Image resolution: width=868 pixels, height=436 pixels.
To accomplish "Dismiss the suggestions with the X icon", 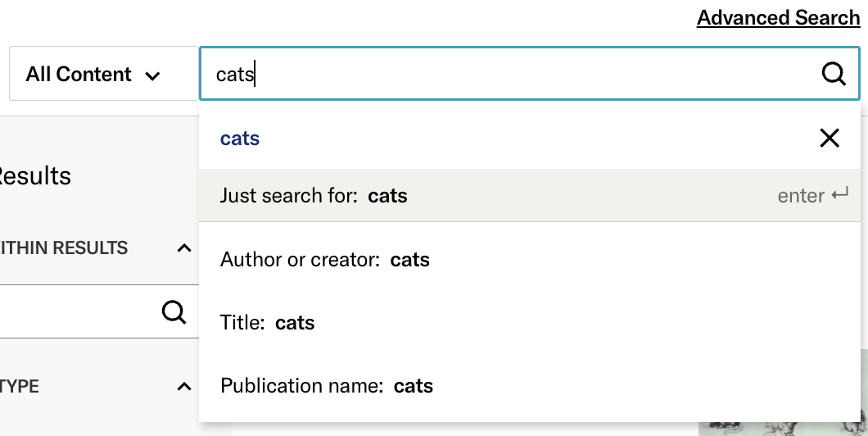I will 830,139.
